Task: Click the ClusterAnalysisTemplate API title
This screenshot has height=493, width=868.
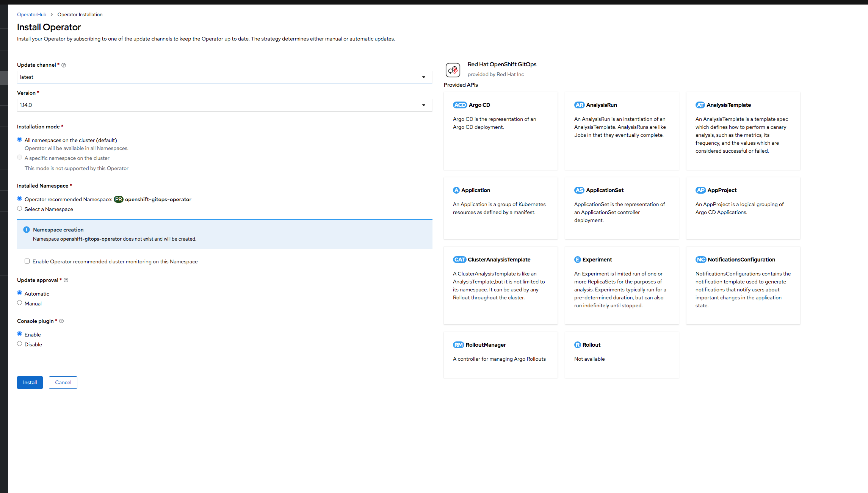Action: (499, 260)
